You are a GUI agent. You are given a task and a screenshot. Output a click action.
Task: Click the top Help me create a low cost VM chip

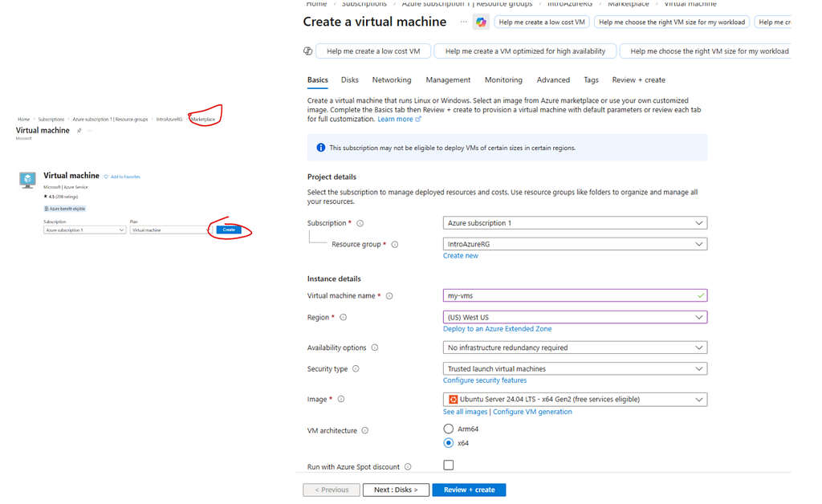[542, 22]
